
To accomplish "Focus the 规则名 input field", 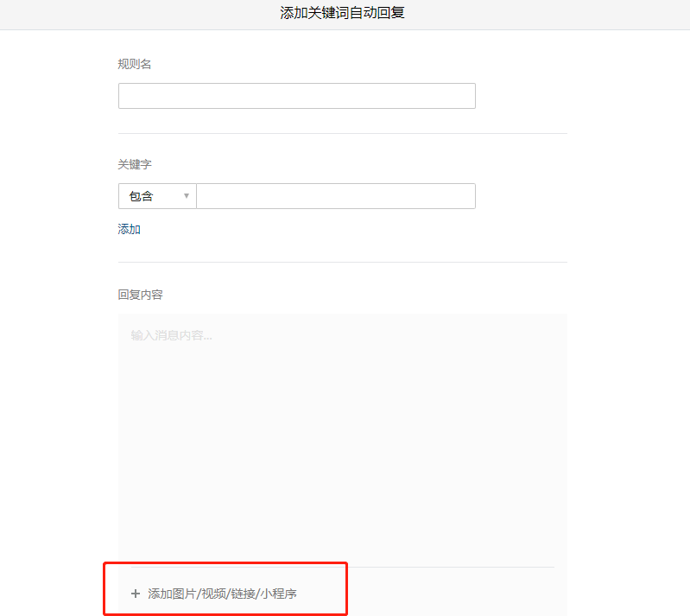I will (296, 96).
